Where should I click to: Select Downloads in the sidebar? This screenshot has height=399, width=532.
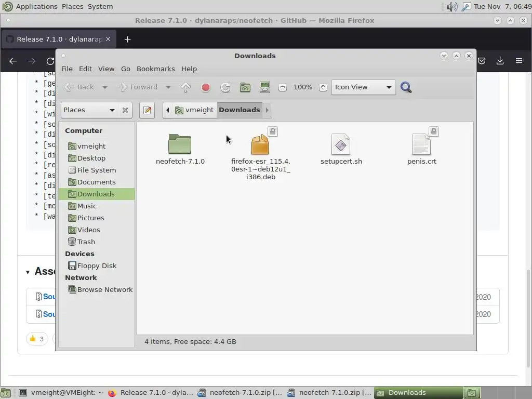[x=97, y=194]
